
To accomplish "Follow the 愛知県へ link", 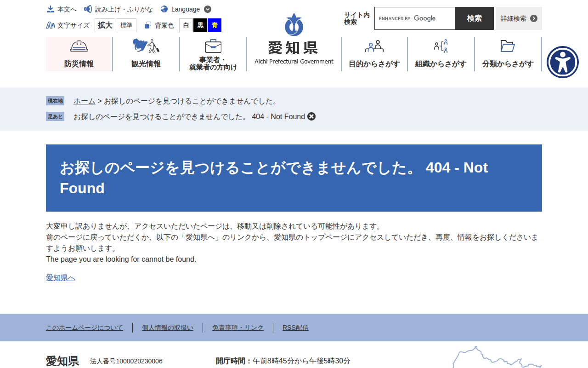I will (x=61, y=277).
